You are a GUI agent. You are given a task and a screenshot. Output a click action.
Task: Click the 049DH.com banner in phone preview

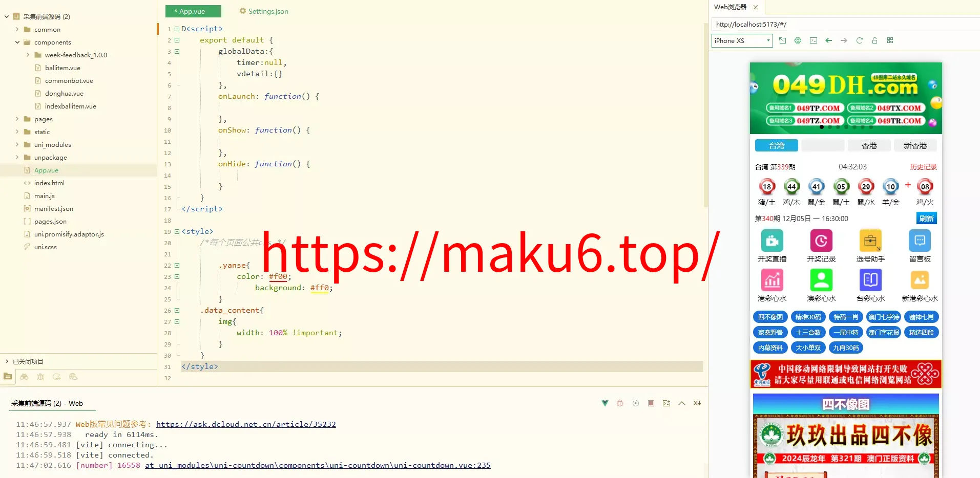click(846, 98)
